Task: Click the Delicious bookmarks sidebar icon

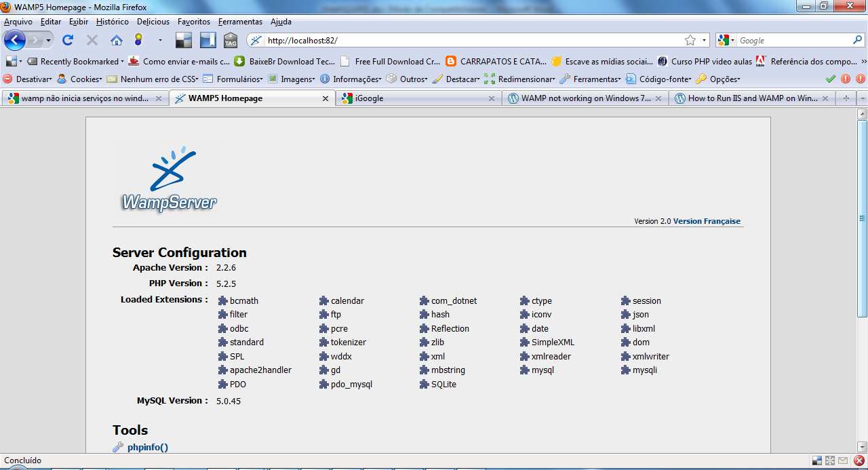Action: click(208, 40)
